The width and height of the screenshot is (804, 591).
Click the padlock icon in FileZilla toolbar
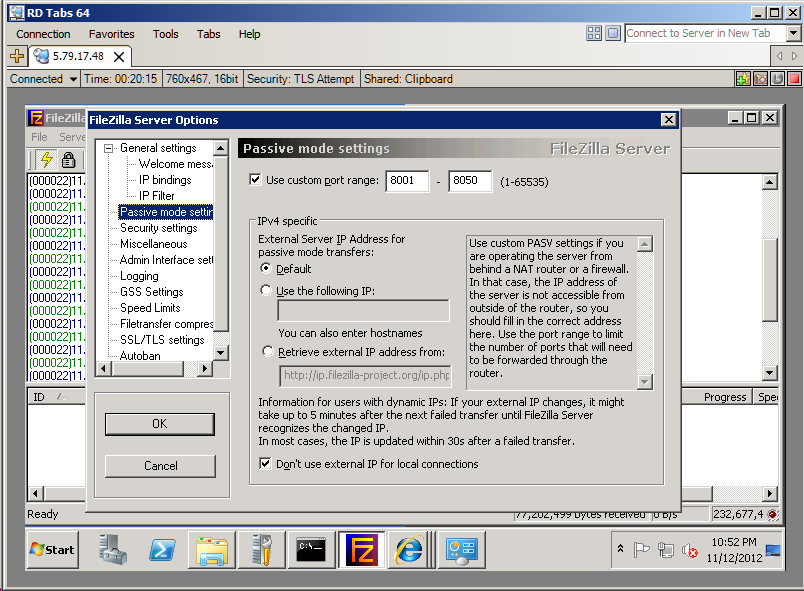(x=68, y=160)
